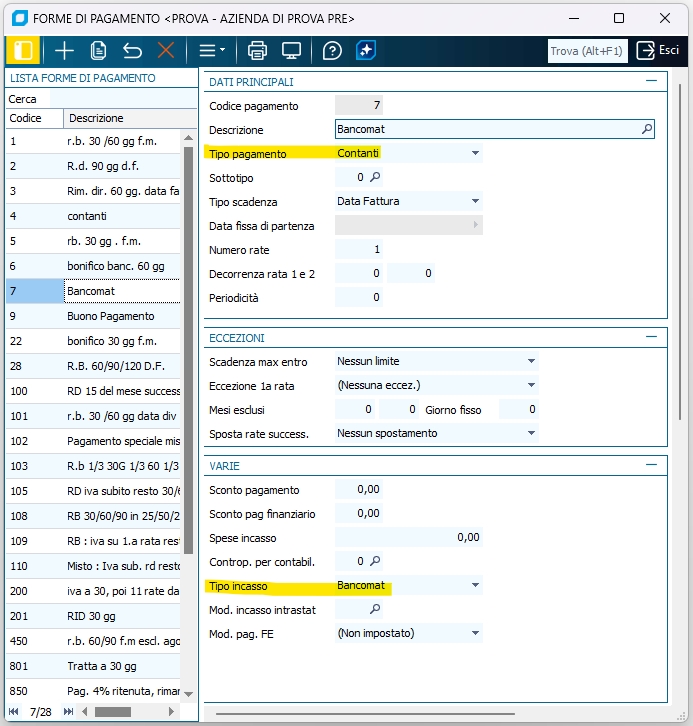This screenshot has width=693, height=726.
Task: Add a new payment form with plus icon
Action: 64,50
